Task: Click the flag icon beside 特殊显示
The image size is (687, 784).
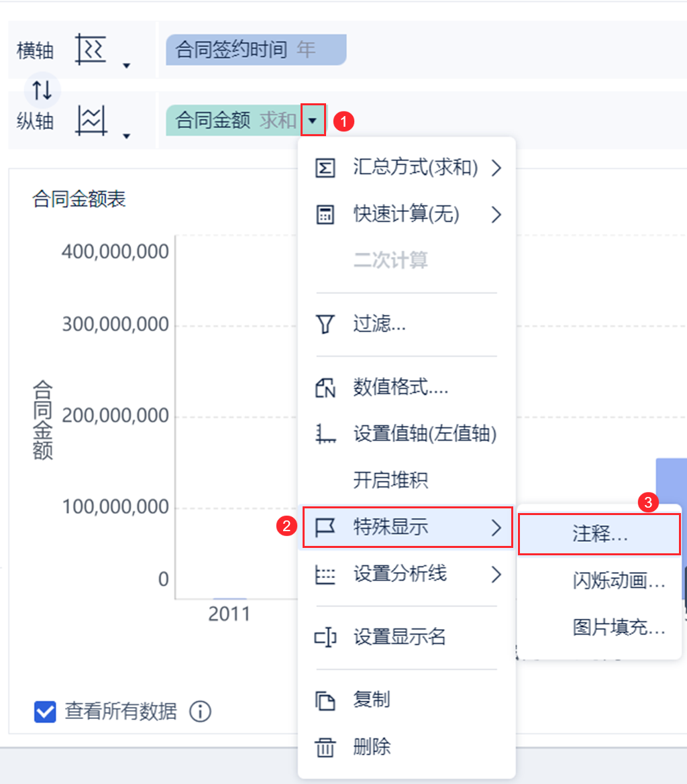Action: pos(325,527)
